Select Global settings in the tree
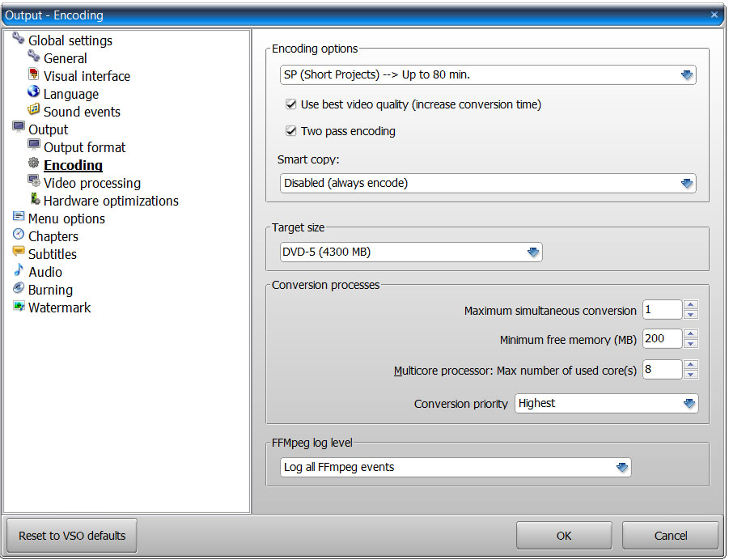The image size is (729, 560). [x=70, y=41]
